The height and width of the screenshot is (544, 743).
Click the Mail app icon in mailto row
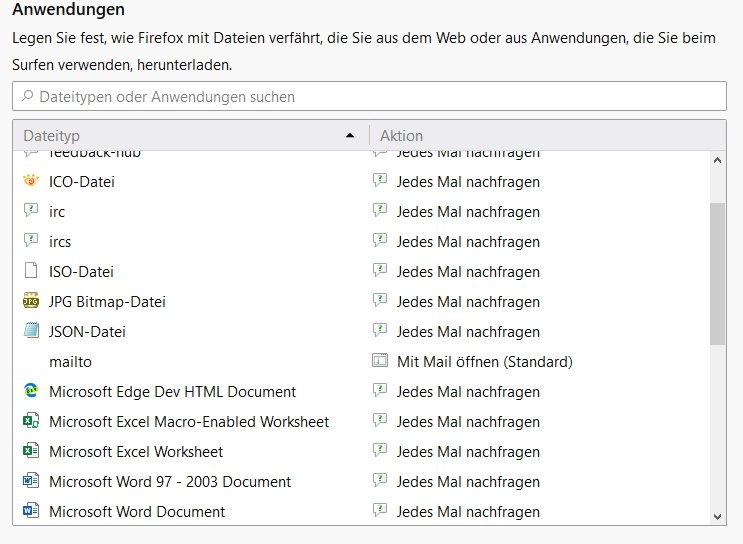click(380, 362)
